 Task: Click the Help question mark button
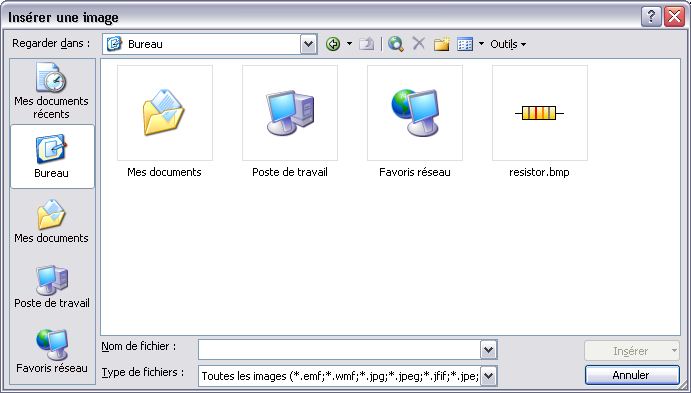[651, 17]
